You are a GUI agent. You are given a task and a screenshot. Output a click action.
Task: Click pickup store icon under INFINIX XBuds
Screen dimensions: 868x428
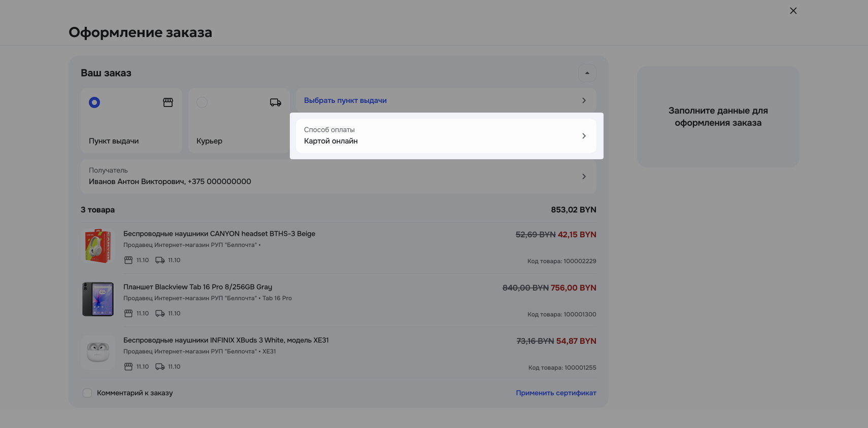pyautogui.click(x=128, y=367)
